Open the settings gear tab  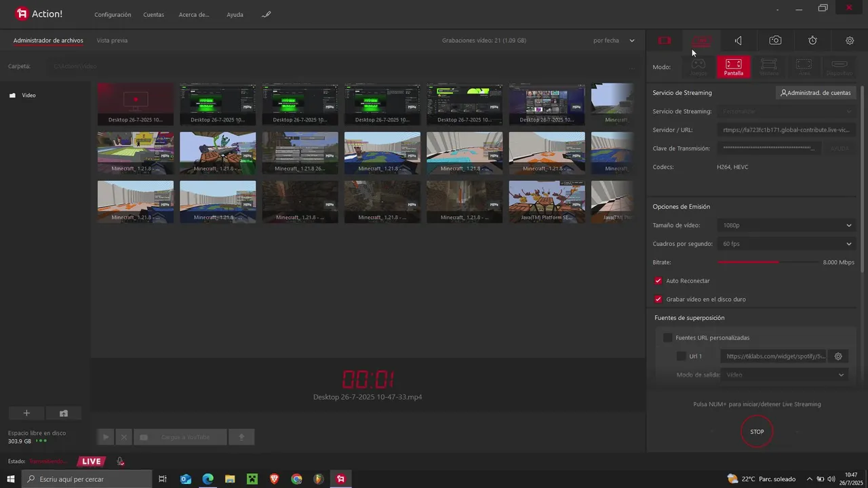coord(850,41)
